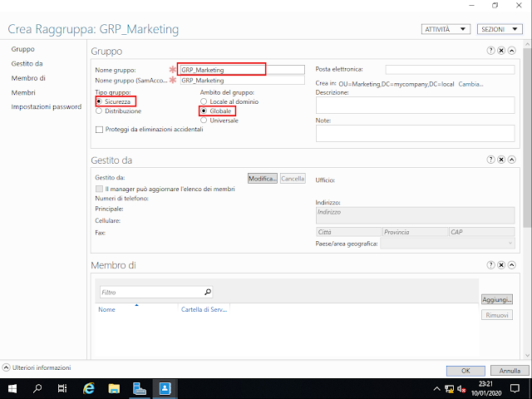The height and width of the screenshot is (399, 532).
Task: Sort by the Nome column header
Action: [106, 309]
